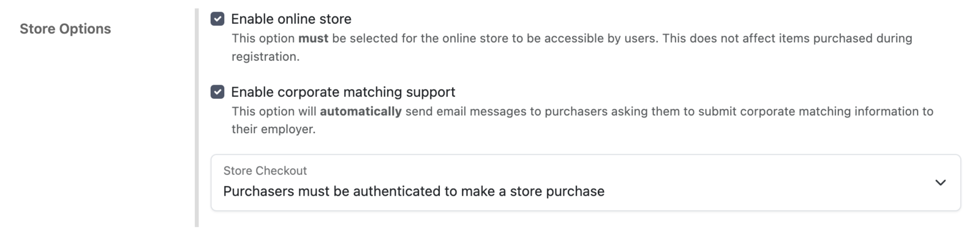Image resolution: width=980 pixels, height=232 pixels.
Task: Click the Store Options section heading
Action: point(65,29)
